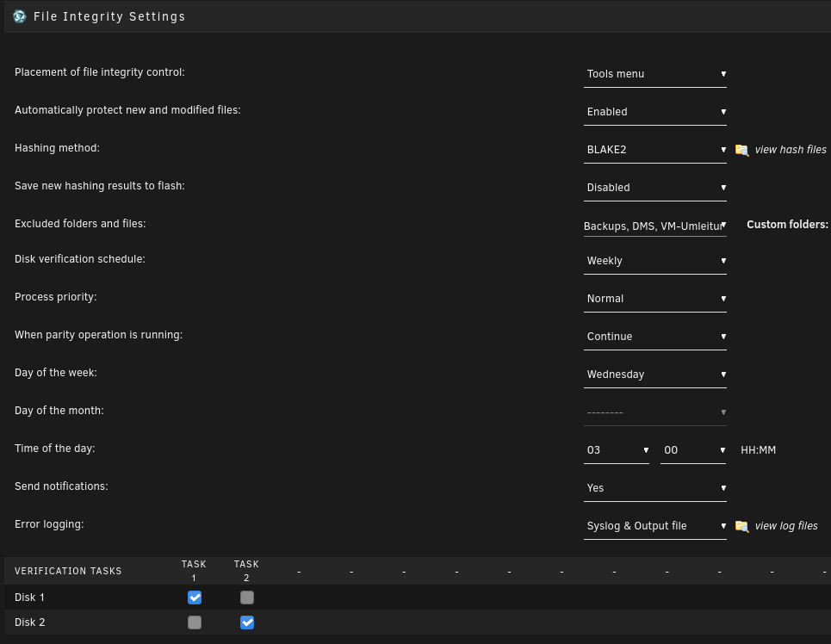The width and height of the screenshot is (831, 644).
Task: Open the Process priority Normal dropdown
Action: point(655,299)
